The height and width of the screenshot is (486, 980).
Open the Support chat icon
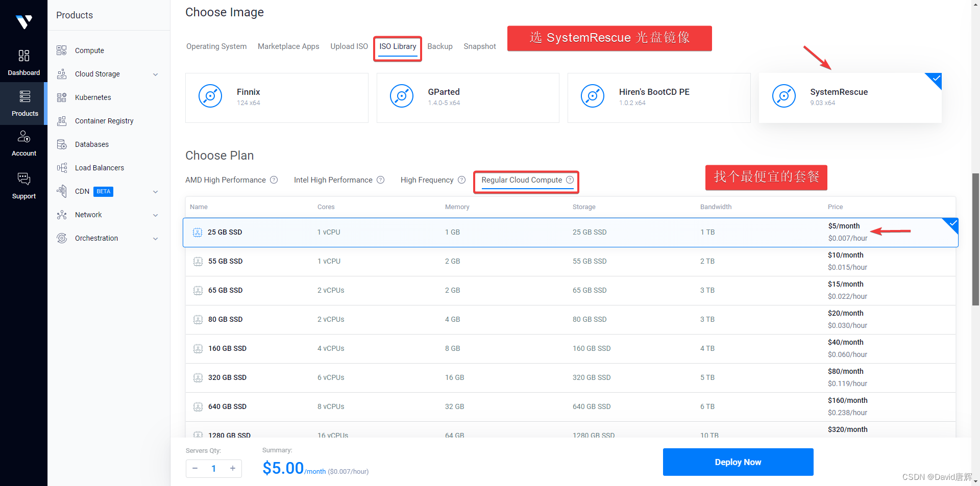pyautogui.click(x=23, y=178)
